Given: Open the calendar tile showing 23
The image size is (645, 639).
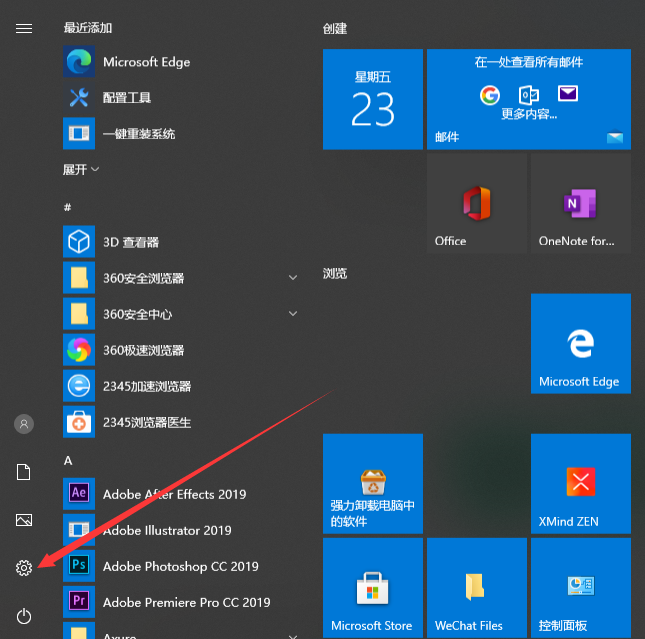Looking at the screenshot, I should (x=372, y=99).
